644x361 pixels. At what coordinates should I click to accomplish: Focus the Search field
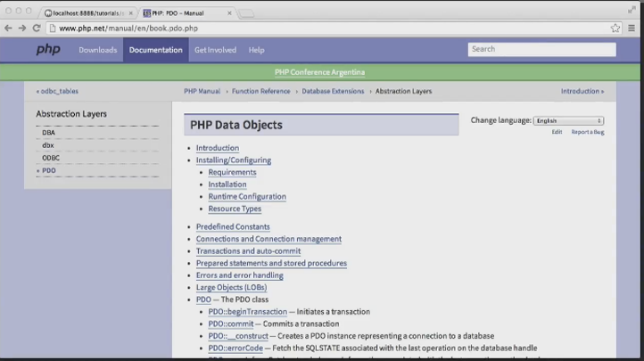tap(541, 49)
